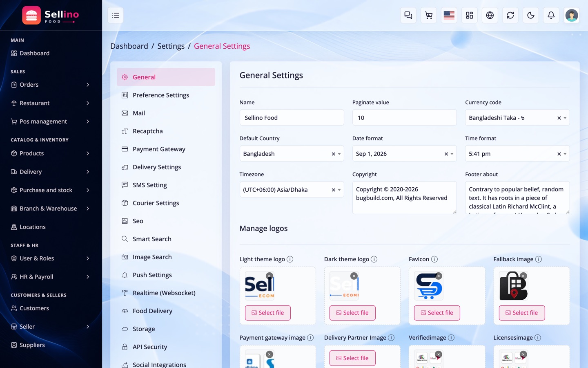Click the Copyright text area
This screenshot has height=368, width=588.
(404, 198)
